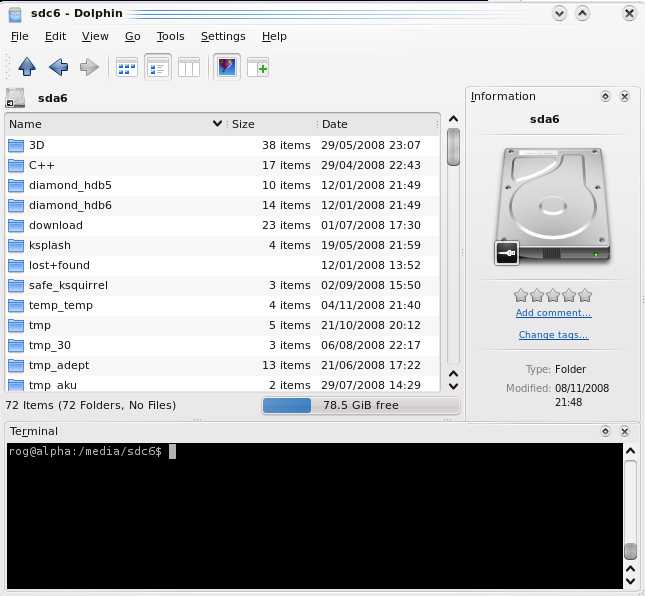Screen dimensions: 645x596
Task: Set rating with the fifth star
Action: tap(585, 295)
